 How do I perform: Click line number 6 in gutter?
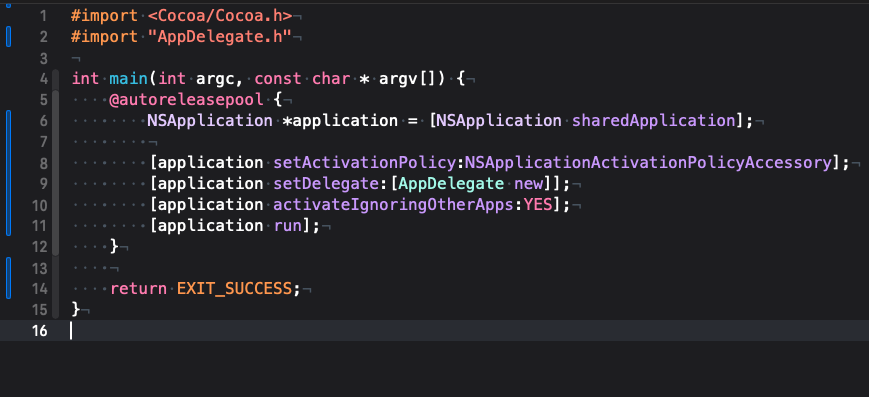[x=43, y=121]
